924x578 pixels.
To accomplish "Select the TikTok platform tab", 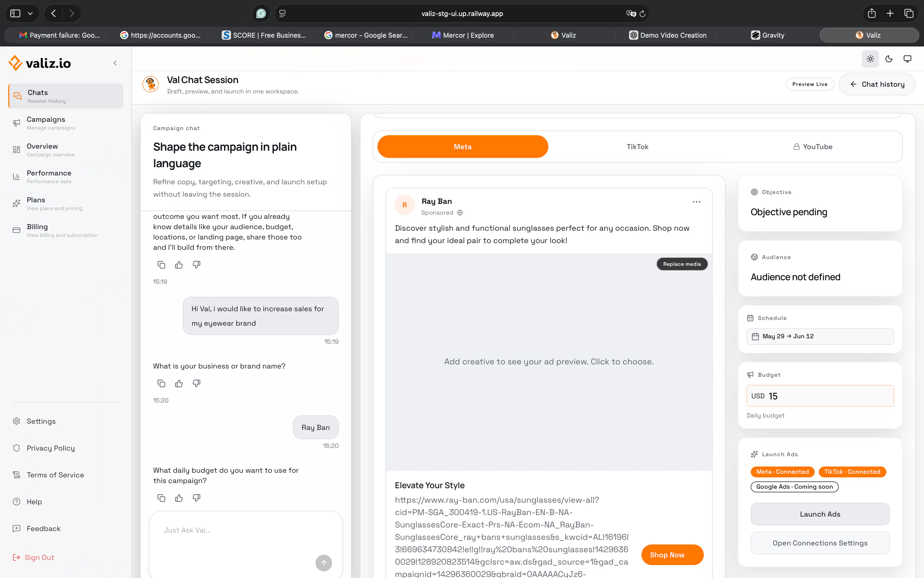I will point(637,146).
